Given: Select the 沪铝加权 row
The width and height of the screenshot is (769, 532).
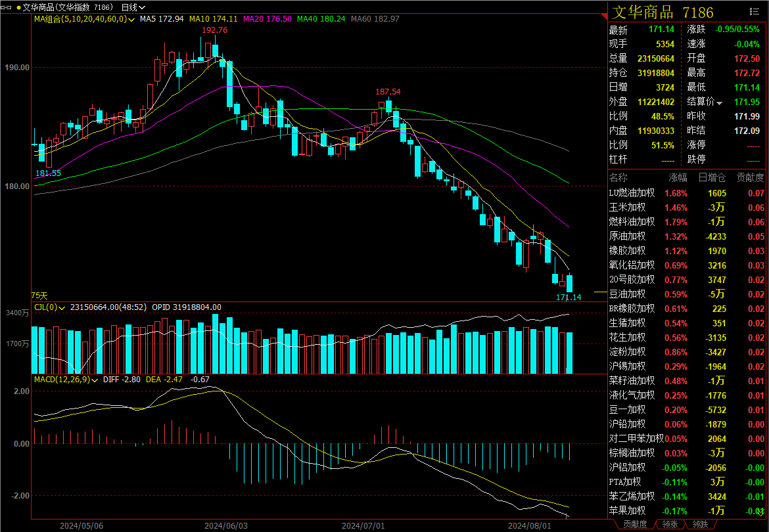Looking at the screenshot, I should click(687, 468).
